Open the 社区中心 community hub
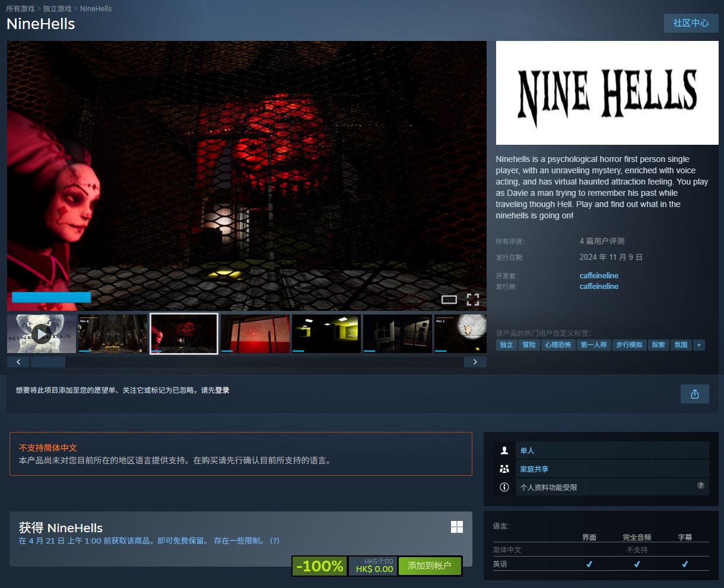 coord(691,23)
